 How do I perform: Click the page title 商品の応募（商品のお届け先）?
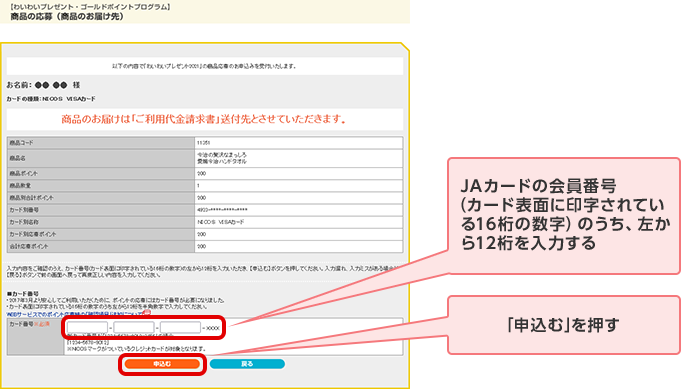click(x=67, y=17)
